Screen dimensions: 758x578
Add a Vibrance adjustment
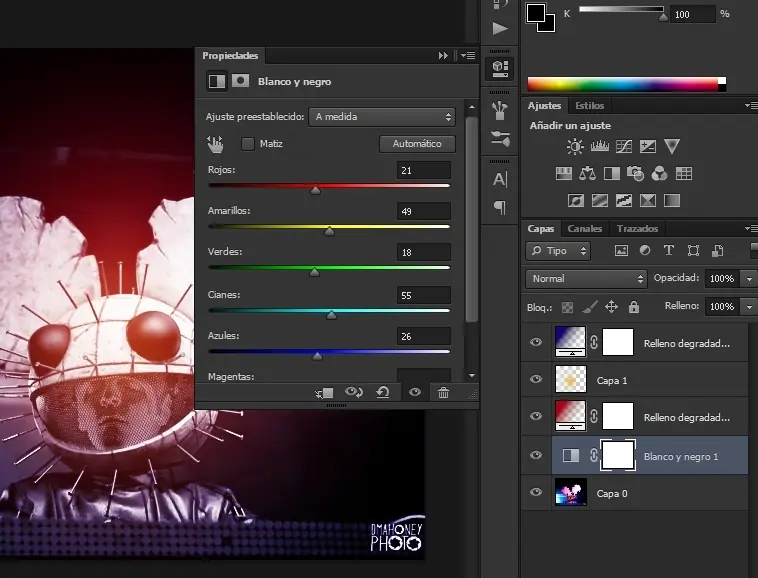point(672,146)
